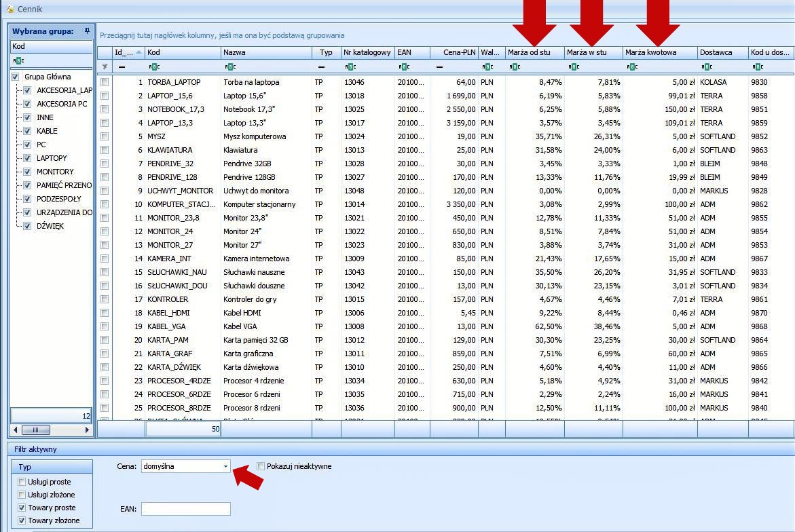This screenshot has height=532, width=795.
Task: Expand the Cena dropdown set to domyślna
Action: (225, 466)
